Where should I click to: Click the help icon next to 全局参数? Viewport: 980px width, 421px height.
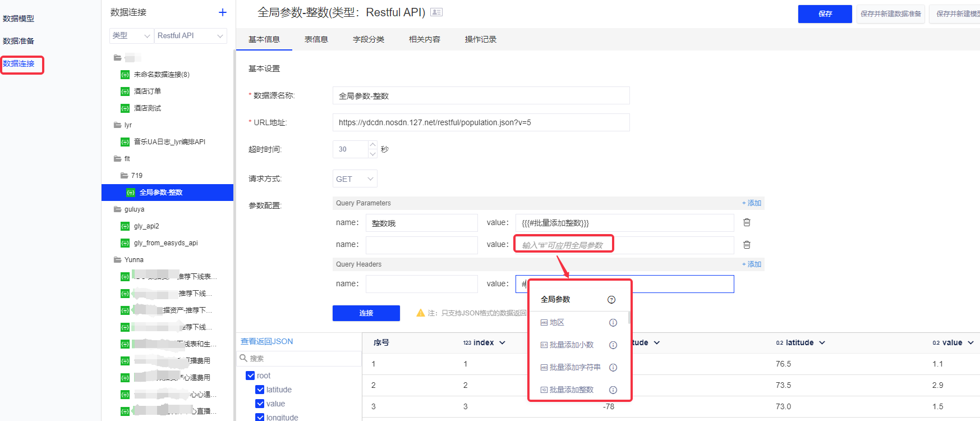(611, 300)
